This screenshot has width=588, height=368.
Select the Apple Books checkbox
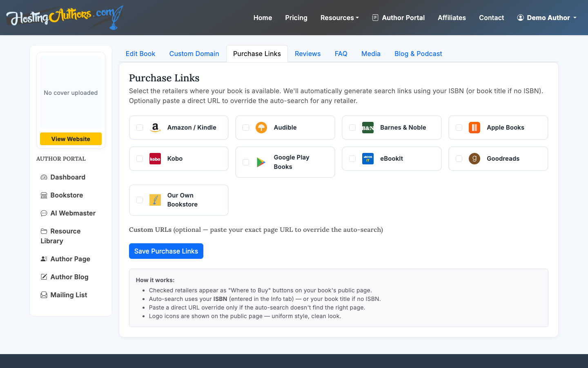459,128
